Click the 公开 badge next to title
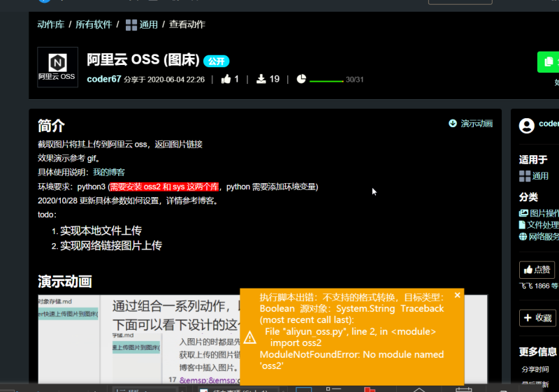Screen dimensions: 559x392 (216, 61)
